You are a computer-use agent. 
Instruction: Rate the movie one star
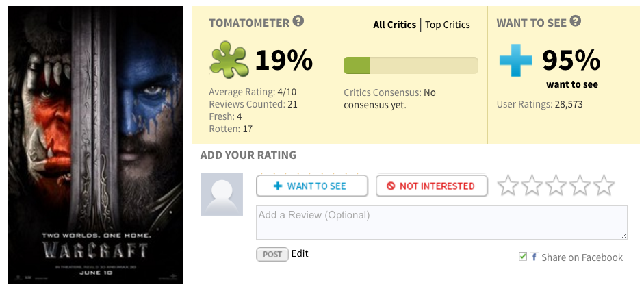click(507, 185)
